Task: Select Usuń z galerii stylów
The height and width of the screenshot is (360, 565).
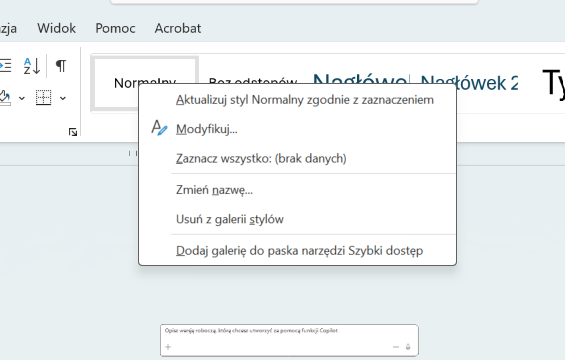Action: coord(298,219)
